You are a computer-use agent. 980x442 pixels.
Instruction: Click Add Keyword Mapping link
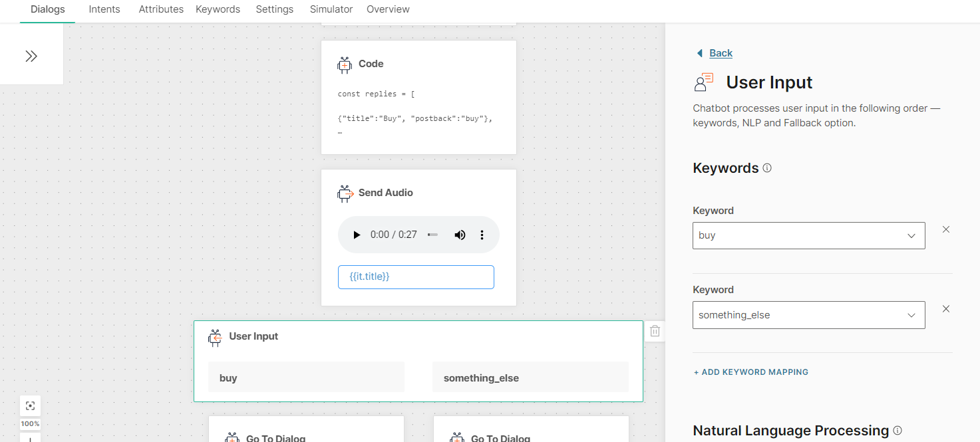coord(750,372)
